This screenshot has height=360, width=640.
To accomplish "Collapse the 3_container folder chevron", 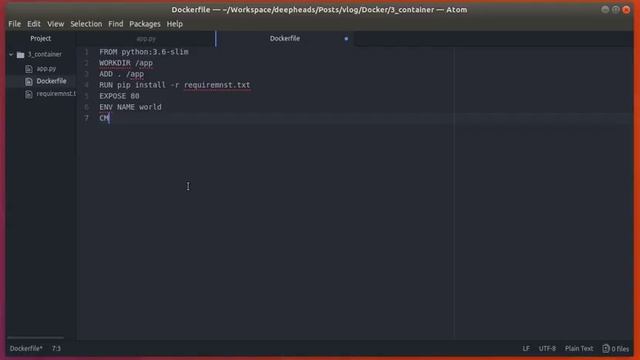I will point(11,54).
